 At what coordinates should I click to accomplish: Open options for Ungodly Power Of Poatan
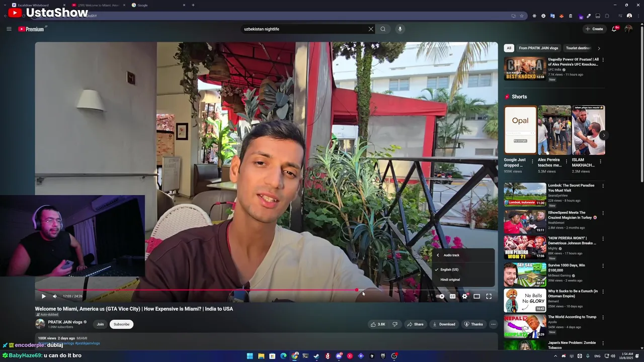pyautogui.click(x=603, y=60)
